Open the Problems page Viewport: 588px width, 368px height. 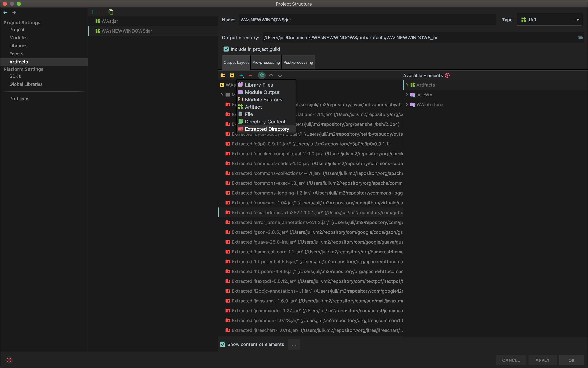pyautogui.click(x=44, y=98)
